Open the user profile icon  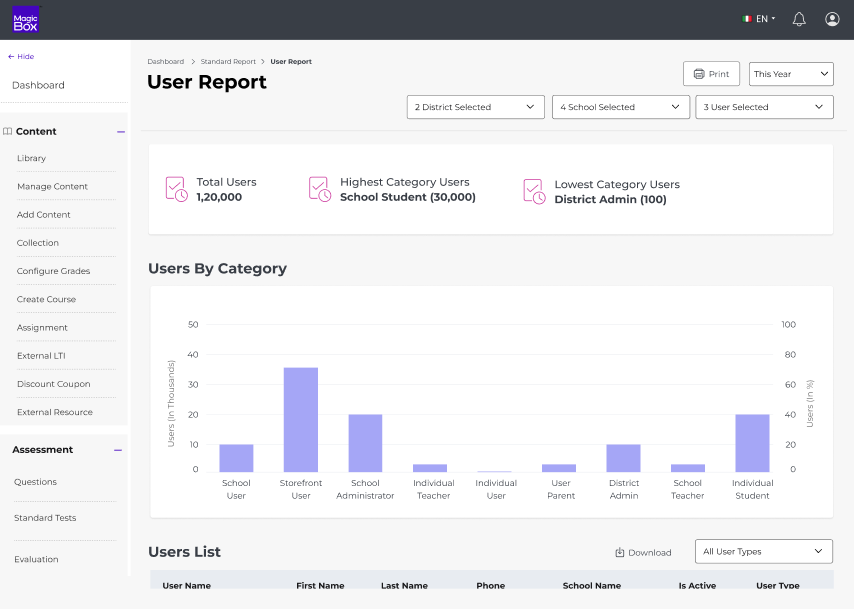tap(832, 19)
